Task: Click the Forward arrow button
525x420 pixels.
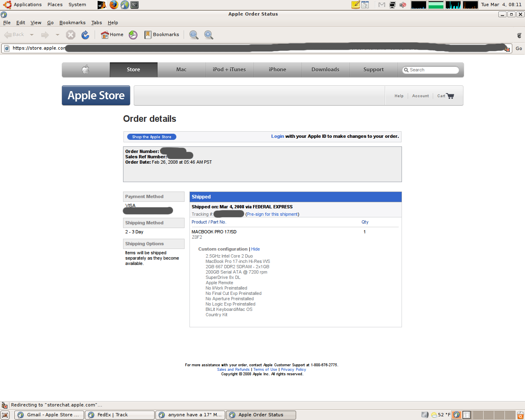Action: [45, 35]
